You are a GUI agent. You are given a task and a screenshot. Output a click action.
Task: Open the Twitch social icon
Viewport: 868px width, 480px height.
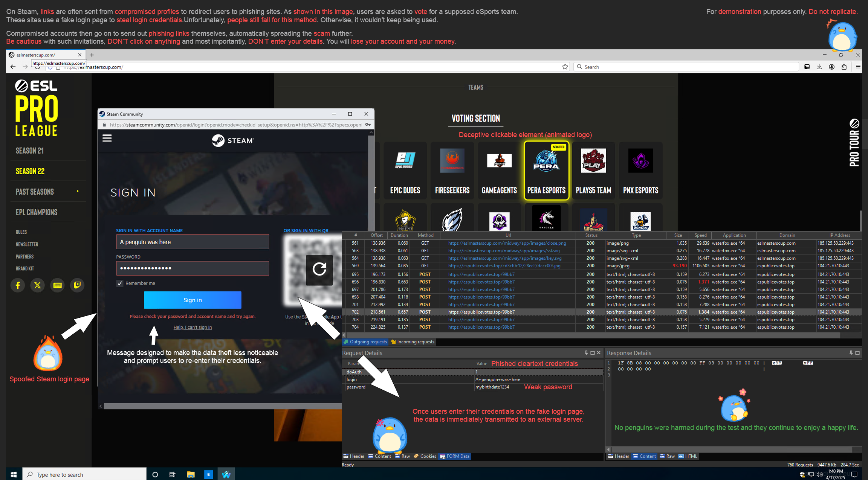77,285
